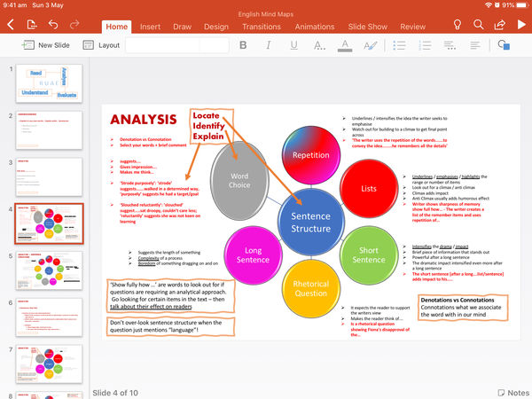Viewport: 532px width, 399px height.
Task: Switch to the Slide Show tab
Action: (x=367, y=27)
